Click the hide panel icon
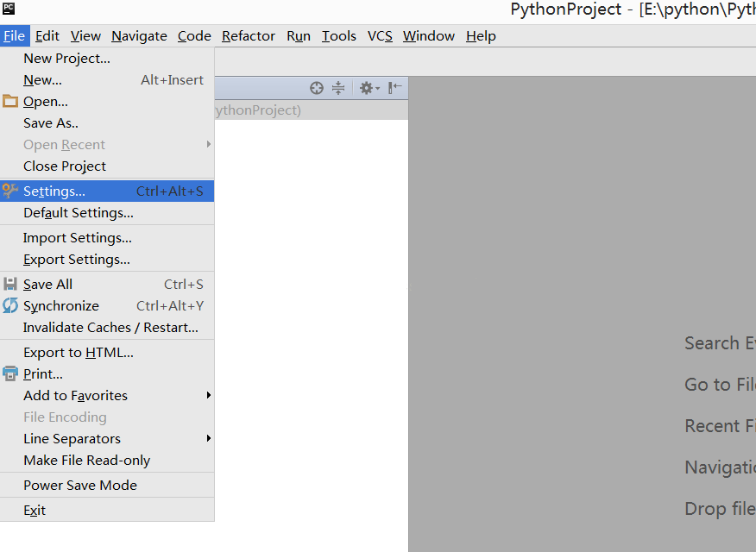The height and width of the screenshot is (552, 756). coord(395,88)
